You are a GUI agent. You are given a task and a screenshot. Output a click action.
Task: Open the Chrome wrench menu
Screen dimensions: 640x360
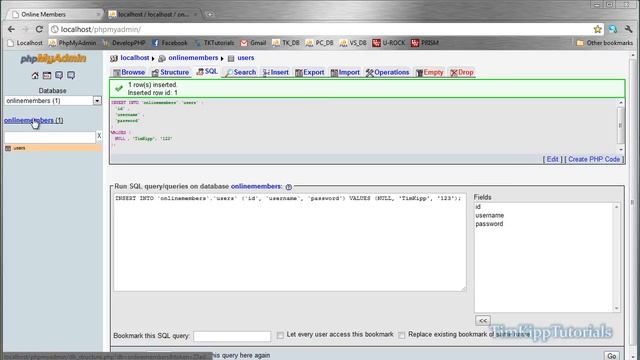[x=628, y=29]
